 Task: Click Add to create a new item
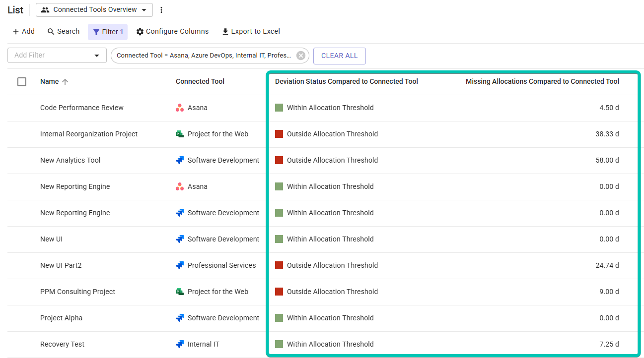pos(23,31)
